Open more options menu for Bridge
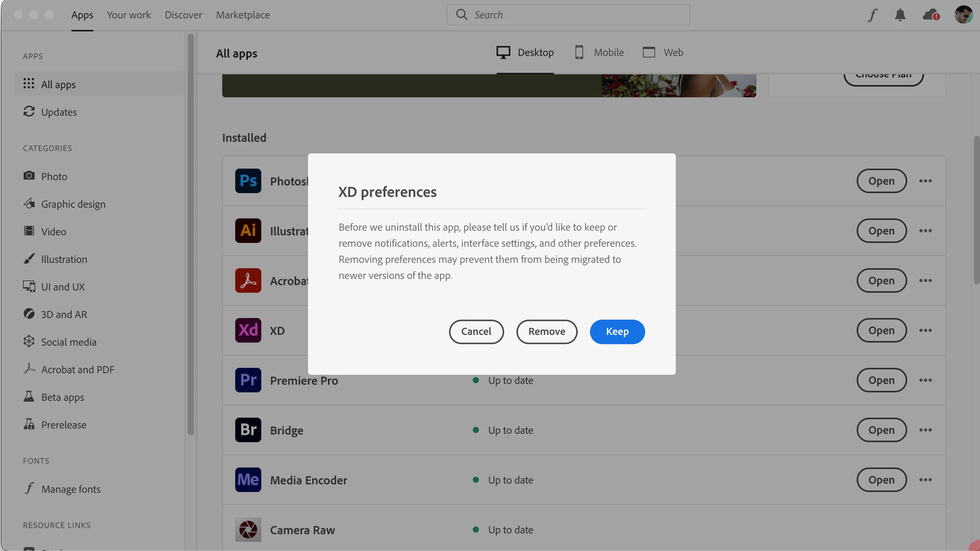This screenshot has width=980, height=551. tap(925, 430)
